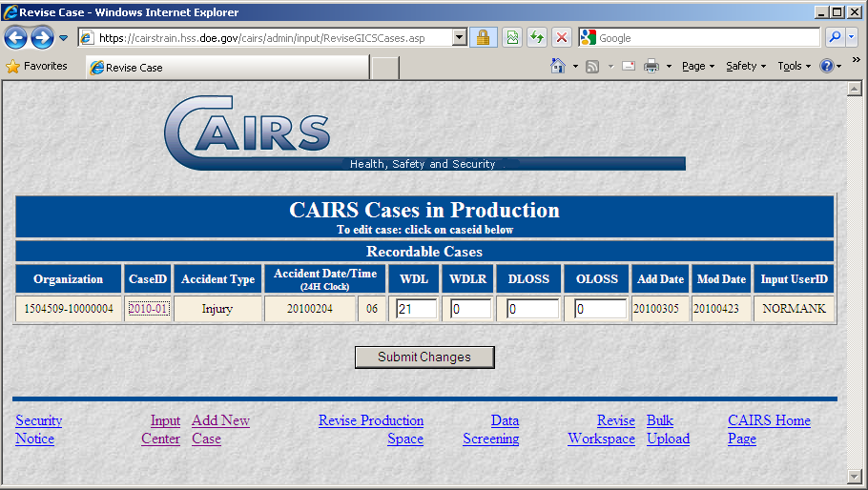This screenshot has width=868, height=490.
Task: Open the Data Screening link
Action: [491, 430]
